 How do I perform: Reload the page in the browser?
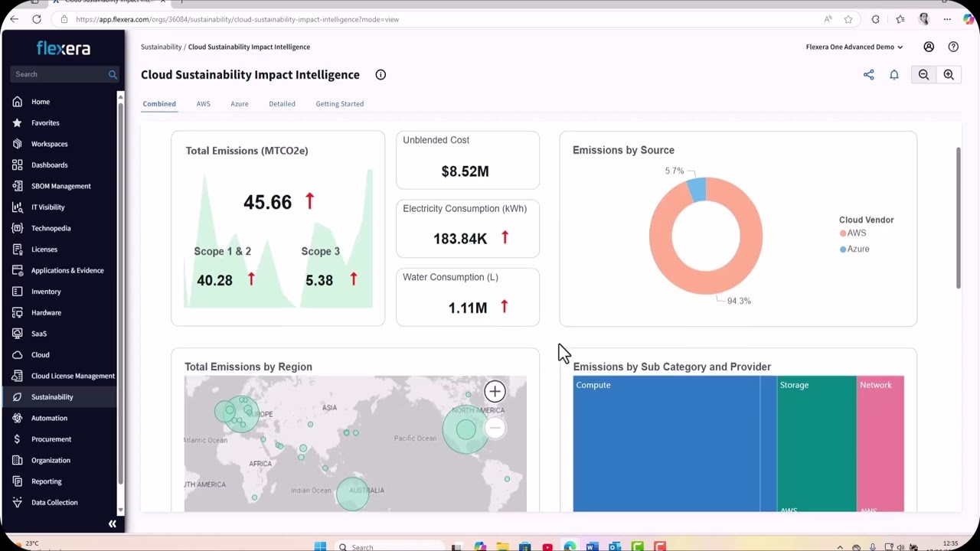(x=37, y=19)
